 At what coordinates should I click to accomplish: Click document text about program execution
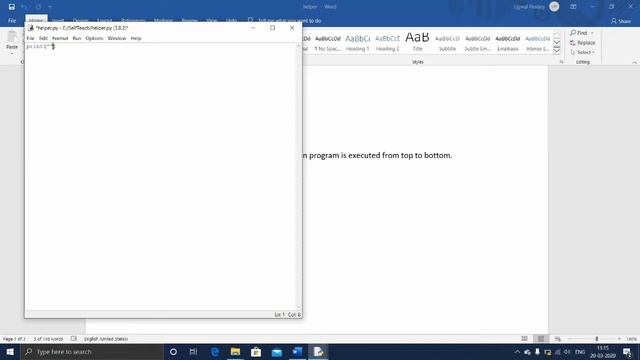[x=377, y=156]
